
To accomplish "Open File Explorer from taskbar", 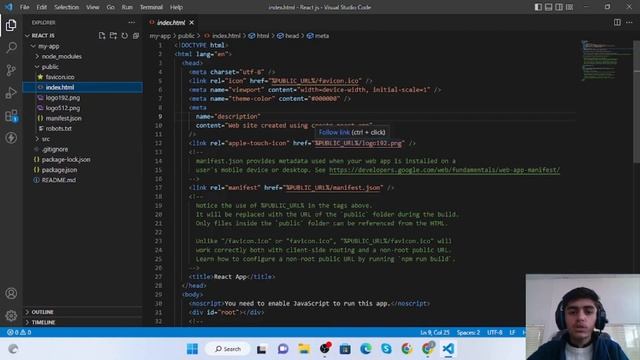I will (304, 349).
